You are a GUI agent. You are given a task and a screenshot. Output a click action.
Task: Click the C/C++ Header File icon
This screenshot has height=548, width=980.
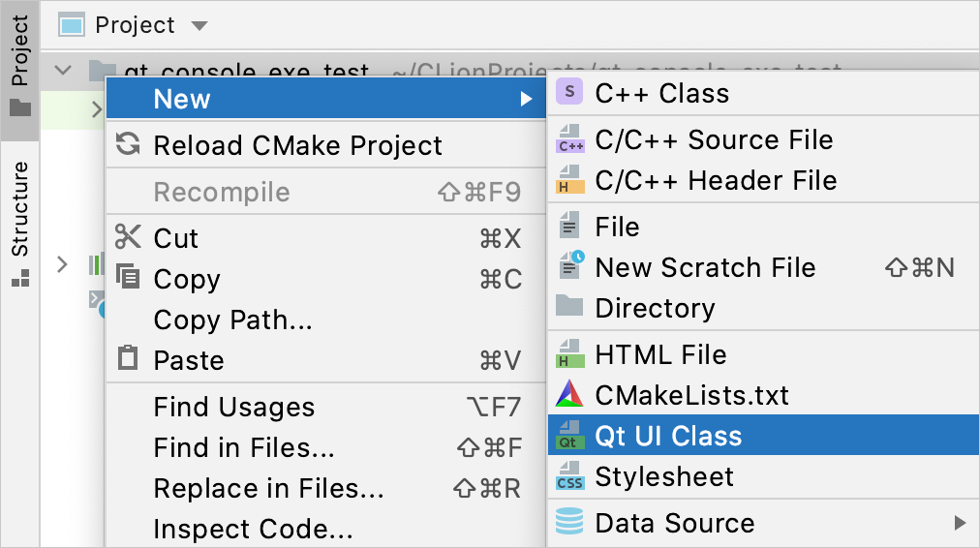(570, 180)
